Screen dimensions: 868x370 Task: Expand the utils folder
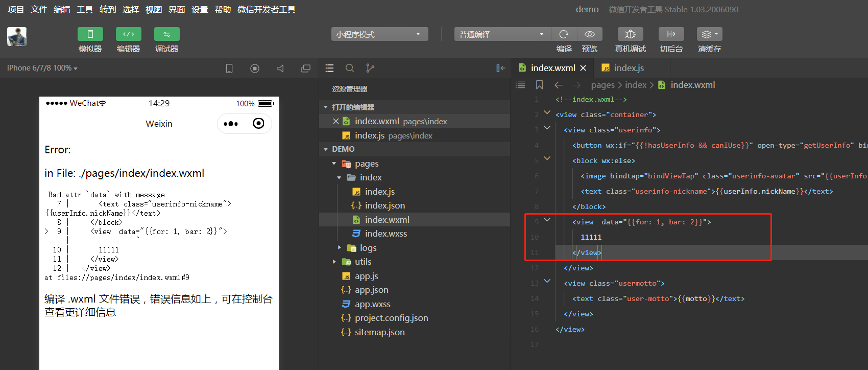pos(334,262)
